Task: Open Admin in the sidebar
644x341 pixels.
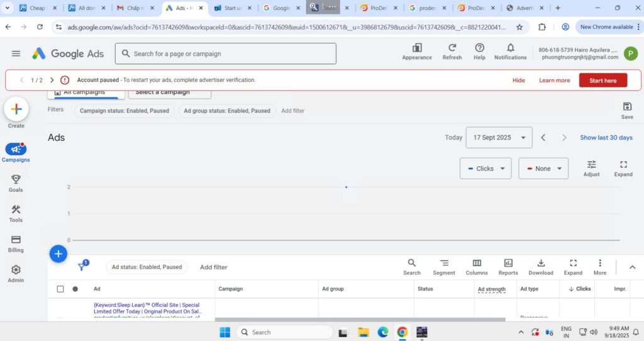Action: [16, 274]
